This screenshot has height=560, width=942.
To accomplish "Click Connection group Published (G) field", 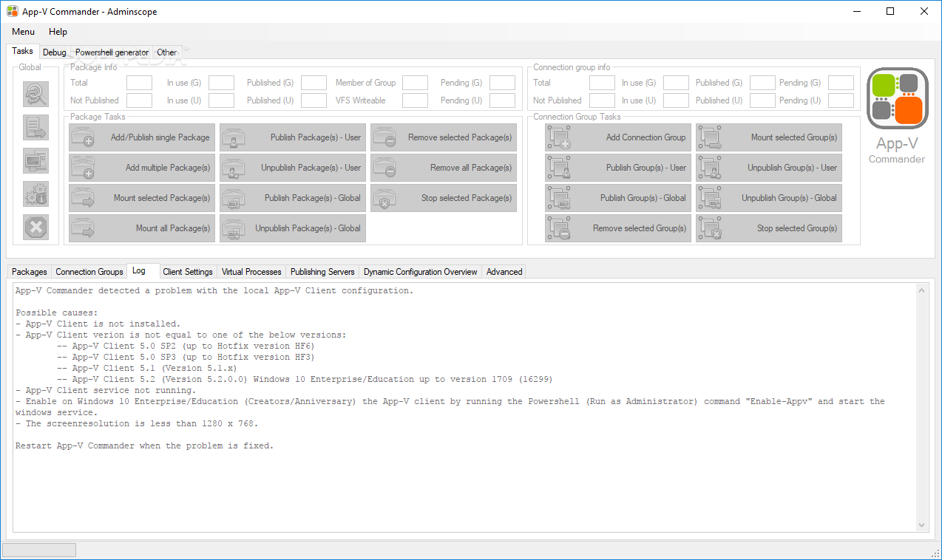I will click(762, 83).
